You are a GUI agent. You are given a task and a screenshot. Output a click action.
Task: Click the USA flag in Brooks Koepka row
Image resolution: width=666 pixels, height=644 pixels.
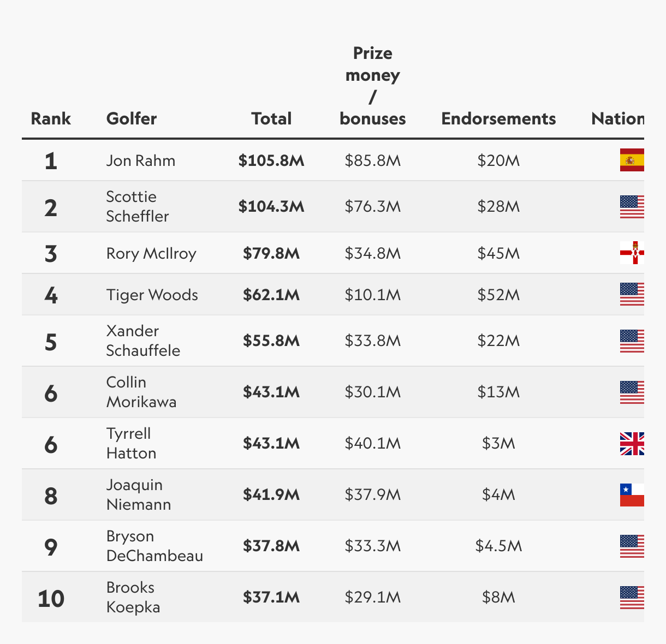click(x=632, y=598)
